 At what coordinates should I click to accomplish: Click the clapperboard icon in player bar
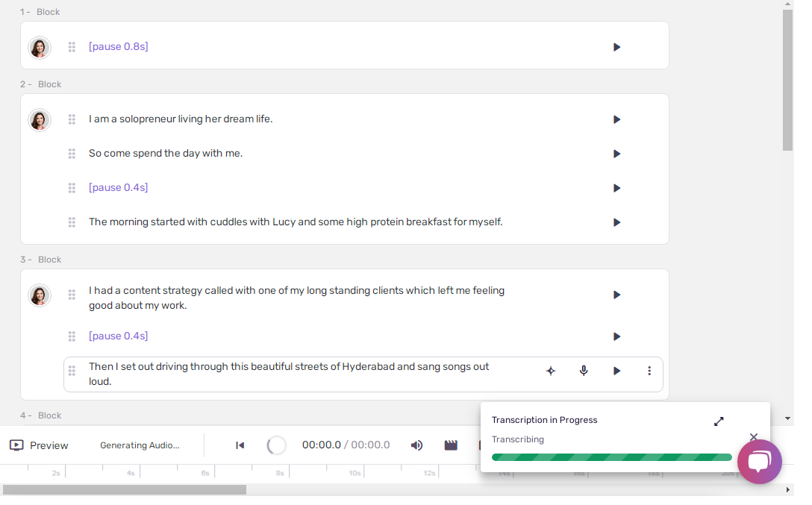click(x=451, y=445)
